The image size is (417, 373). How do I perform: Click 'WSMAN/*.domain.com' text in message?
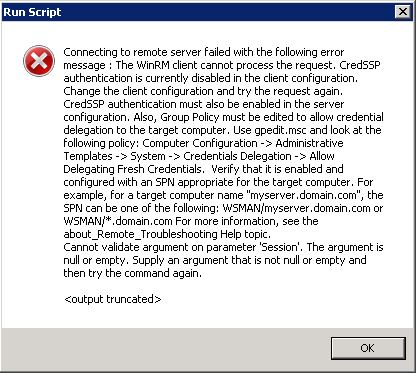[x=118, y=221]
